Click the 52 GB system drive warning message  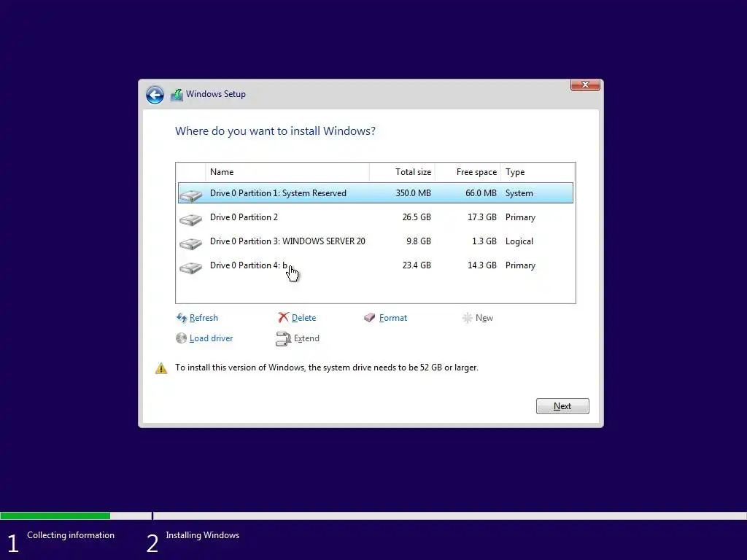[x=326, y=367]
